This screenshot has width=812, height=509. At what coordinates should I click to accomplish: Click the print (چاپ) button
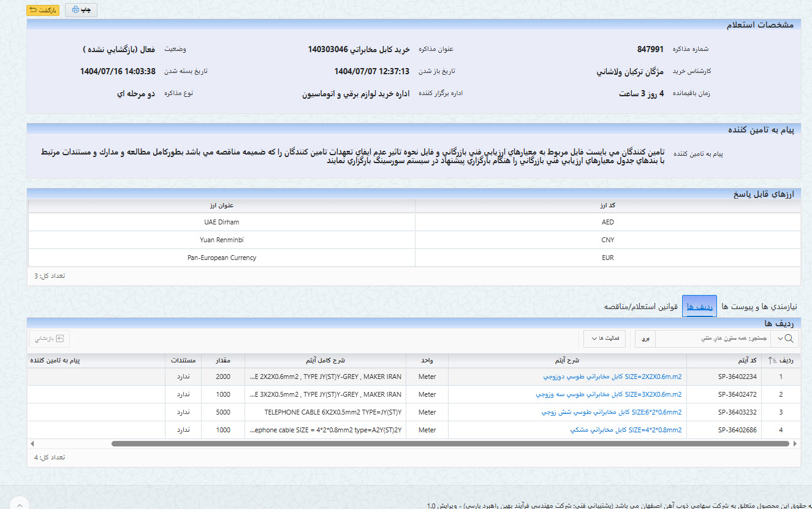tap(81, 10)
